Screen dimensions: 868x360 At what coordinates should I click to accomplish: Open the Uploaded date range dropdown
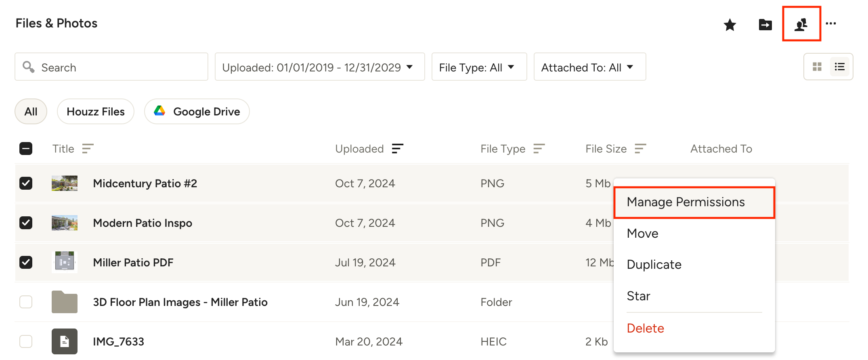(x=319, y=67)
